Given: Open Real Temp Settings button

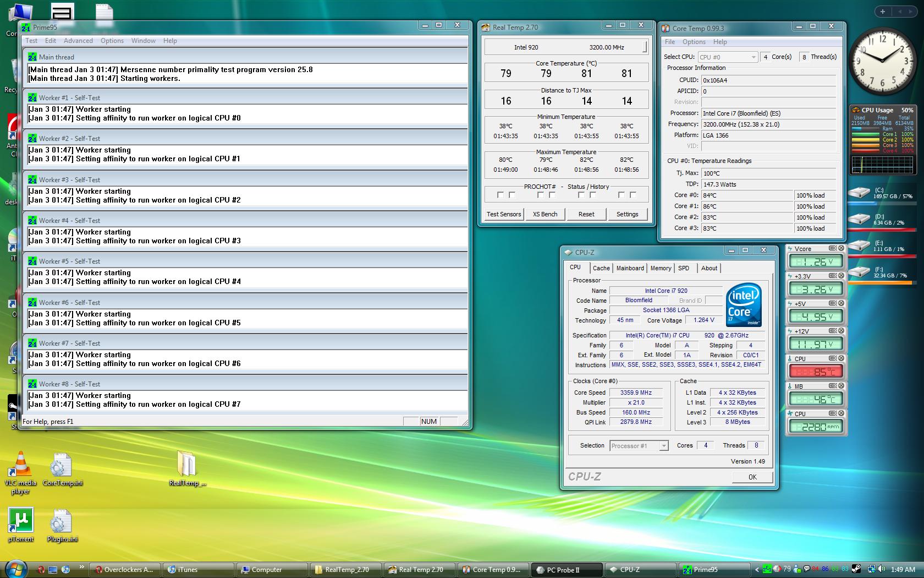Looking at the screenshot, I should click(628, 214).
